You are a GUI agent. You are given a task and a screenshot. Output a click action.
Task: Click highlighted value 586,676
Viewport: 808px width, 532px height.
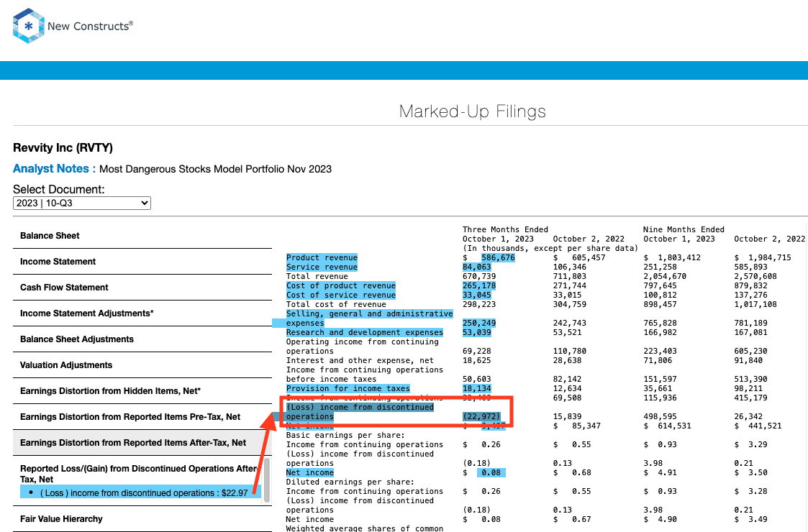(x=498, y=257)
